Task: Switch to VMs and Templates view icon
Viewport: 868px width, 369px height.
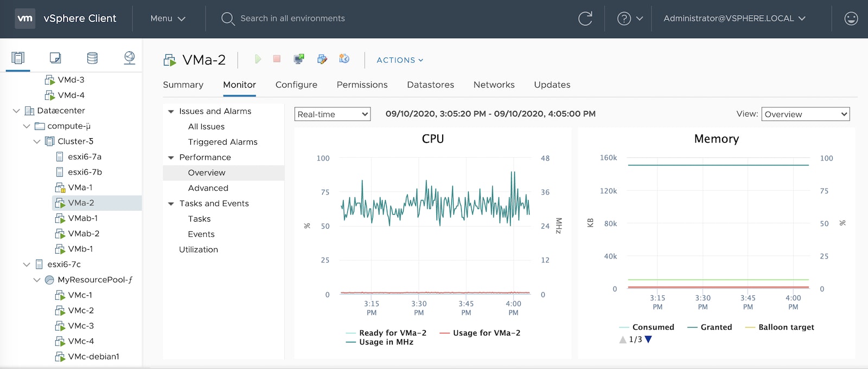Action: (55, 58)
